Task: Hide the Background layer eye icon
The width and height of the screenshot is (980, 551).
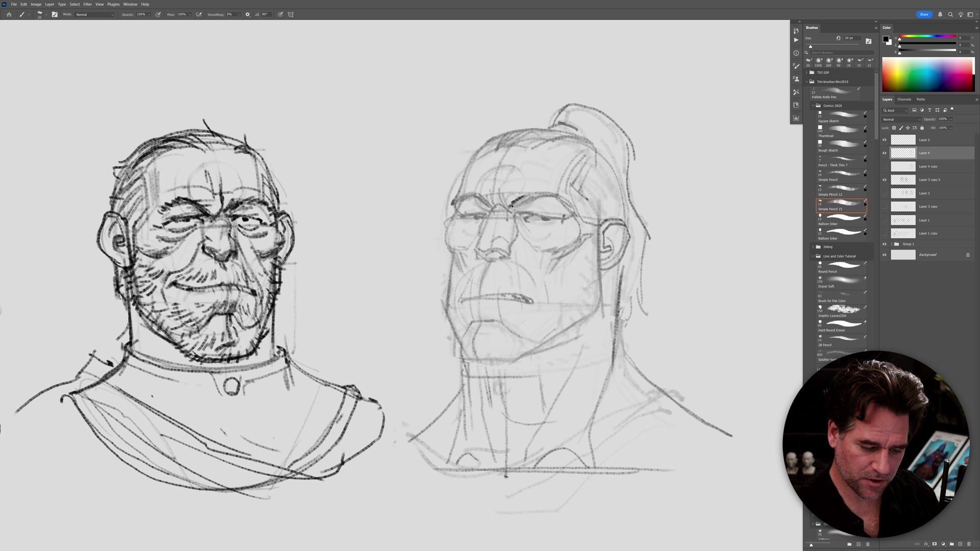Action: (x=885, y=255)
